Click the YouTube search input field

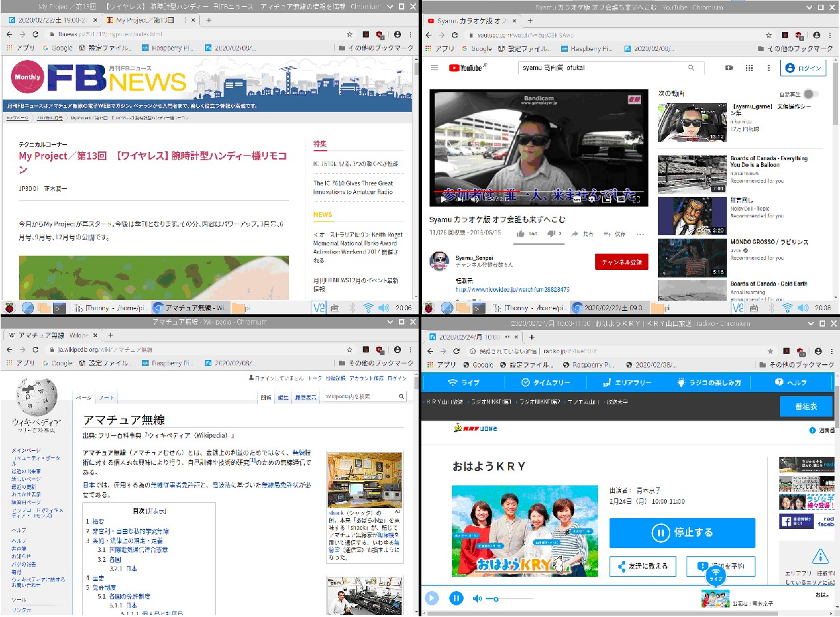coord(599,68)
